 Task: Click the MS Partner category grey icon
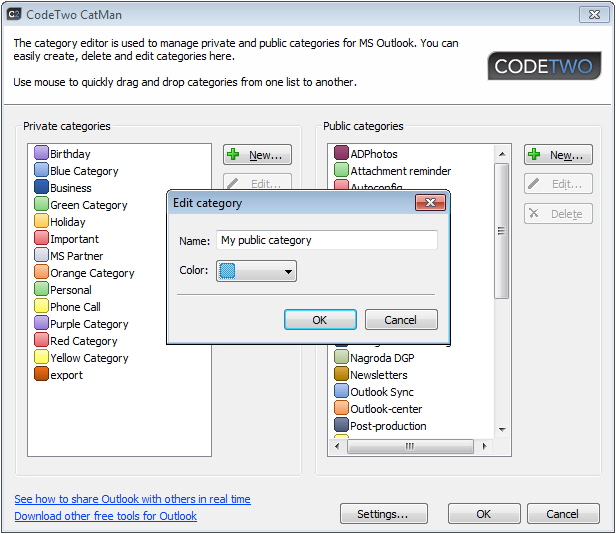41,255
